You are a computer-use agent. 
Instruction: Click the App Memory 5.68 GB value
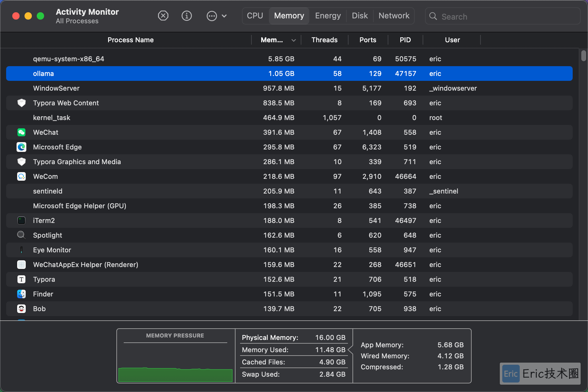point(450,345)
